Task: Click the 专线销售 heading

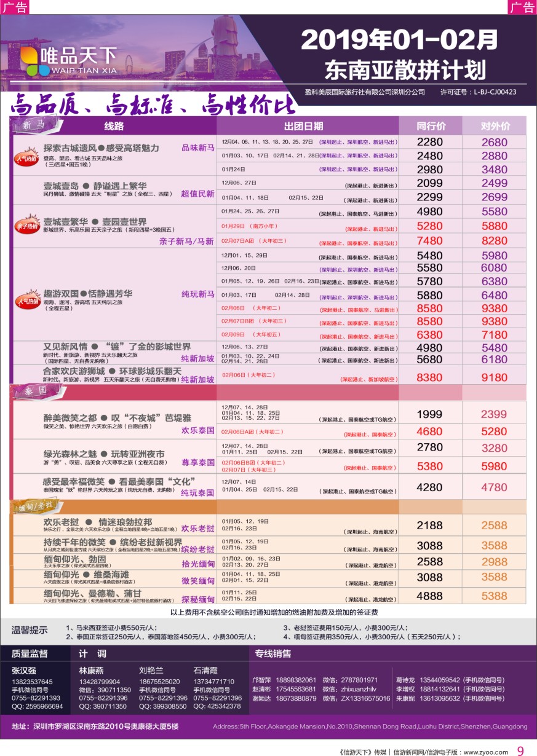Action: 273,653
